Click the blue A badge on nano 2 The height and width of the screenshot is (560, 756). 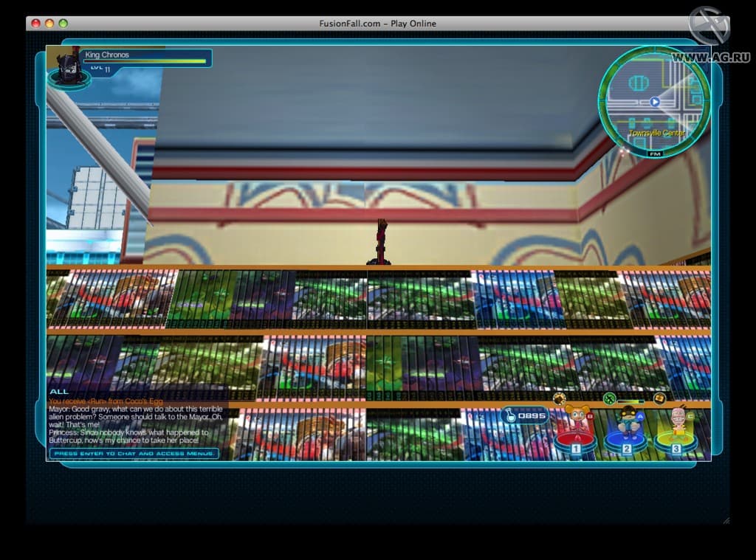[640, 416]
